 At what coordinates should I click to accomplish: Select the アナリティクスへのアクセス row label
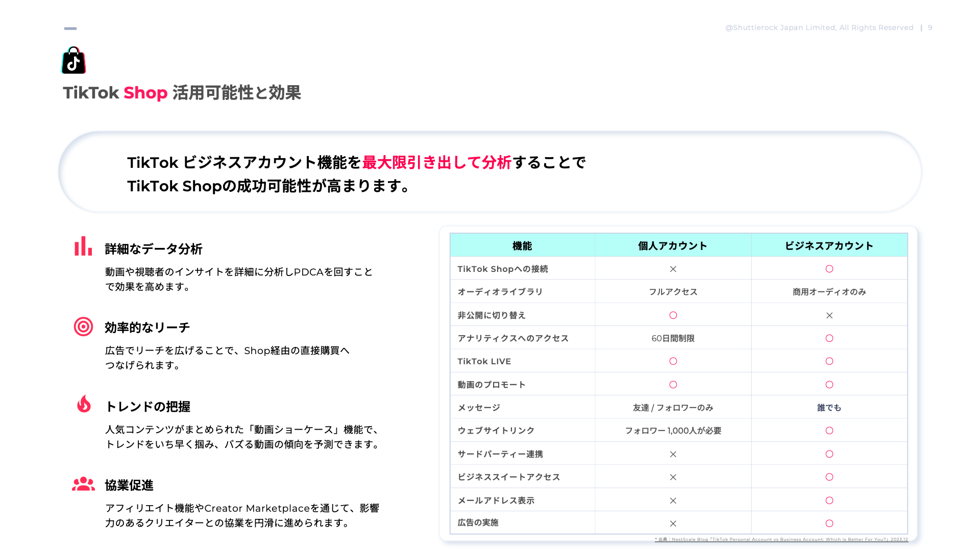click(513, 338)
